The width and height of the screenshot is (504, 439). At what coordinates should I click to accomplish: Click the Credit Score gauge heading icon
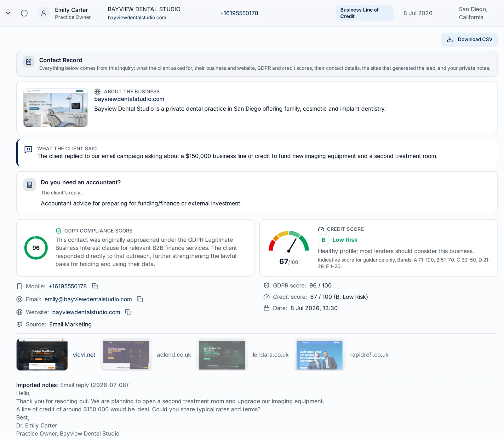click(321, 229)
